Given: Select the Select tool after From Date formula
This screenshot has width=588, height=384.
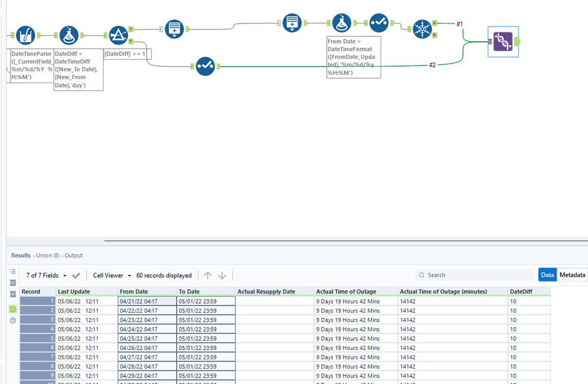Looking at the screenshot, I should 378,23.
